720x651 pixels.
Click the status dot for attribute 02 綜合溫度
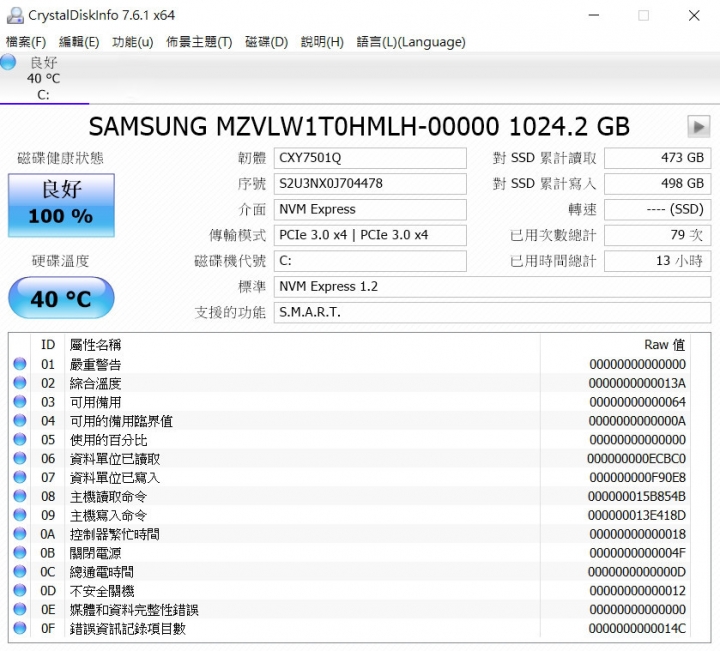[x=20, y=383]
